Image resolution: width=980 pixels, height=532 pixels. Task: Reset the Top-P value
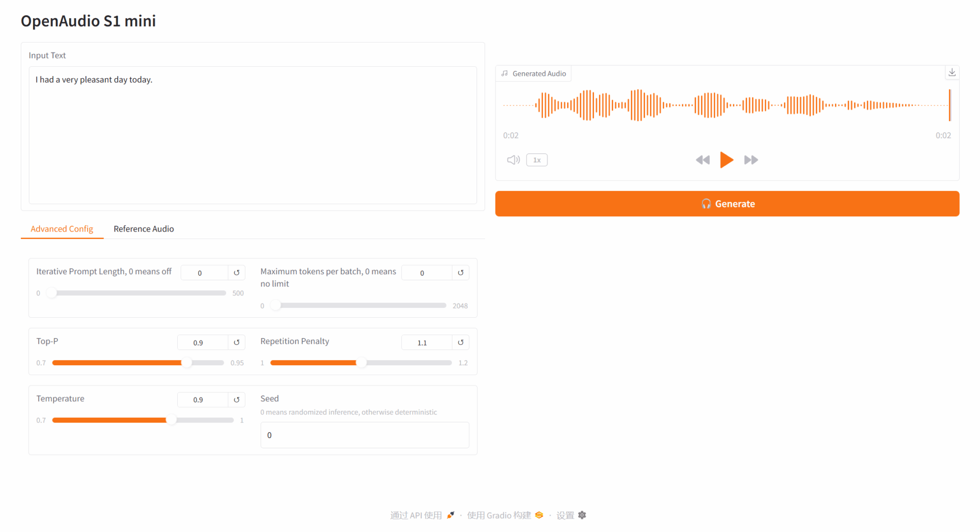click(x=237, y=342)
